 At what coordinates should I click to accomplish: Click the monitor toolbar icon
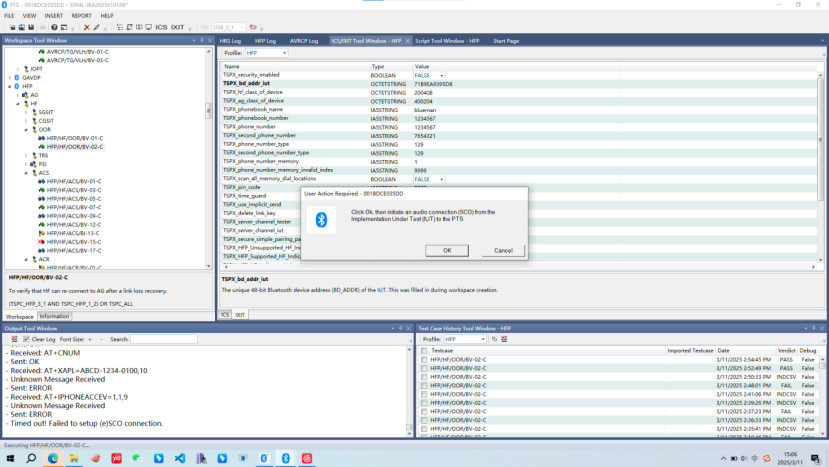click(x=149, y=28)
